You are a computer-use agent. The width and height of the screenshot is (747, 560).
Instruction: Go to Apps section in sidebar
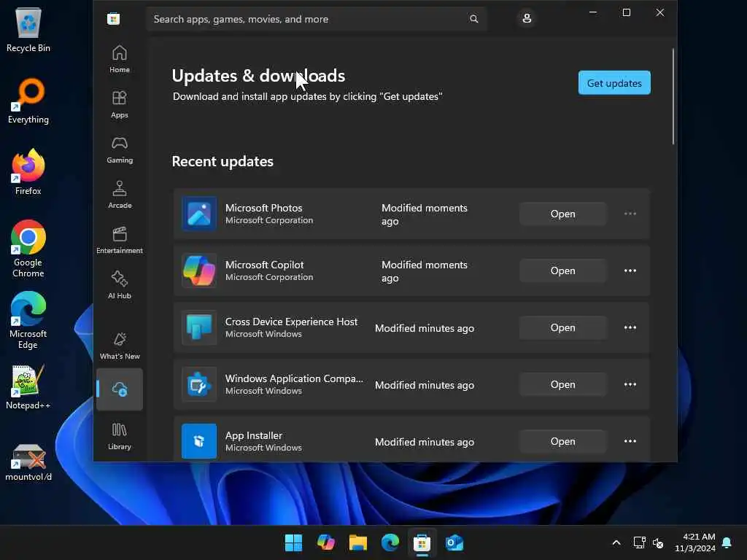pyautogui.click(x=119, y=104)
